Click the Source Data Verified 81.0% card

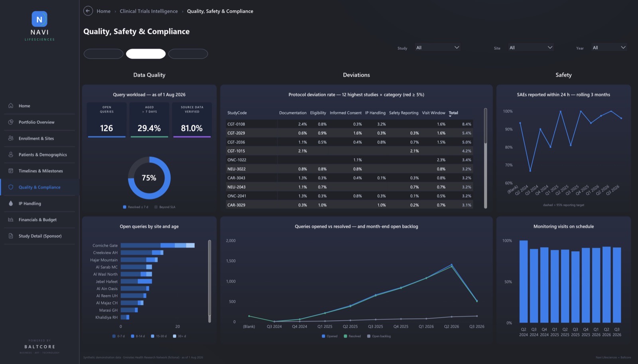tap(192, 120)
